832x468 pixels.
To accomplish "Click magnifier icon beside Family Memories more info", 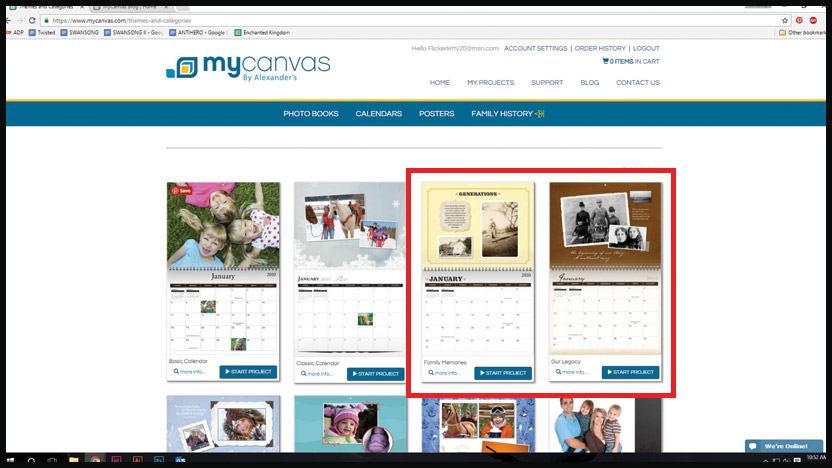I will tap(431, 373).
